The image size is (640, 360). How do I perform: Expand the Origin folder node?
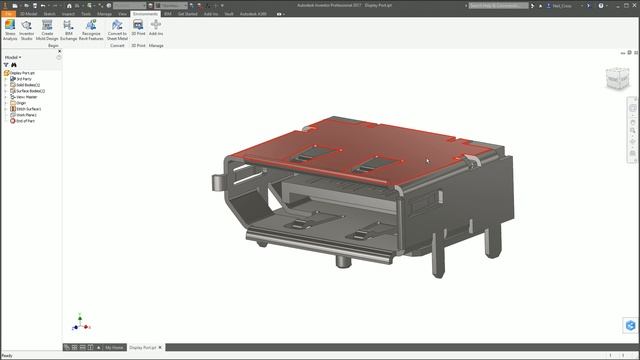[6, 103]
